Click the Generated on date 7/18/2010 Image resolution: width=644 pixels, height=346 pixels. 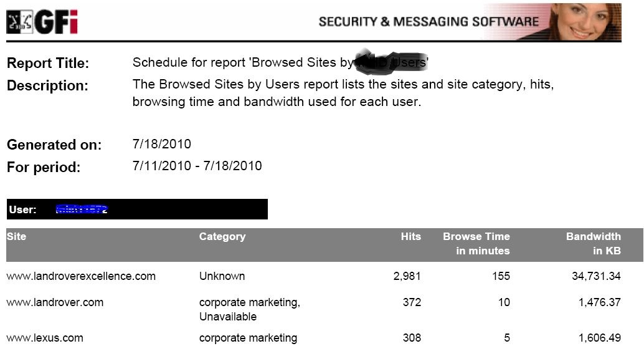(162, 144)
